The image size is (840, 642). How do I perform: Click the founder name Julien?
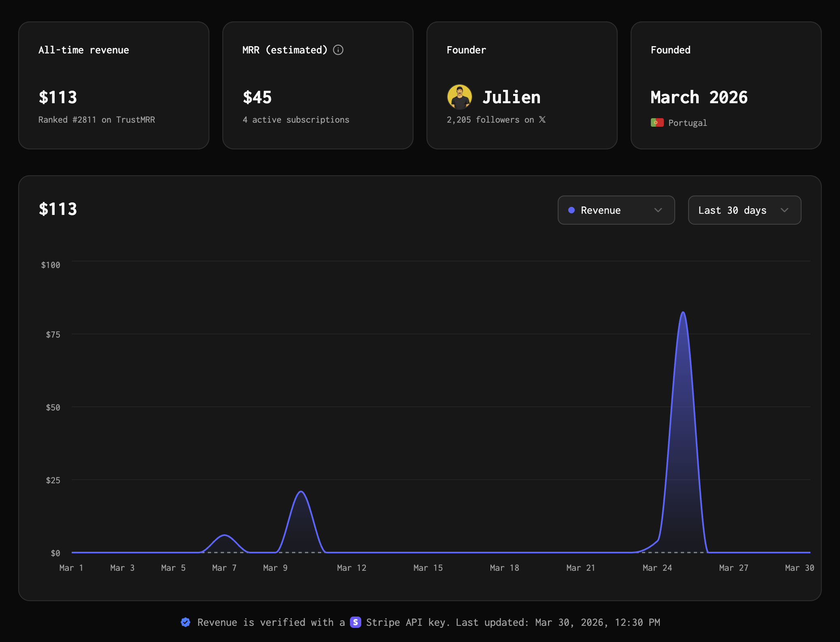point(511,97)
